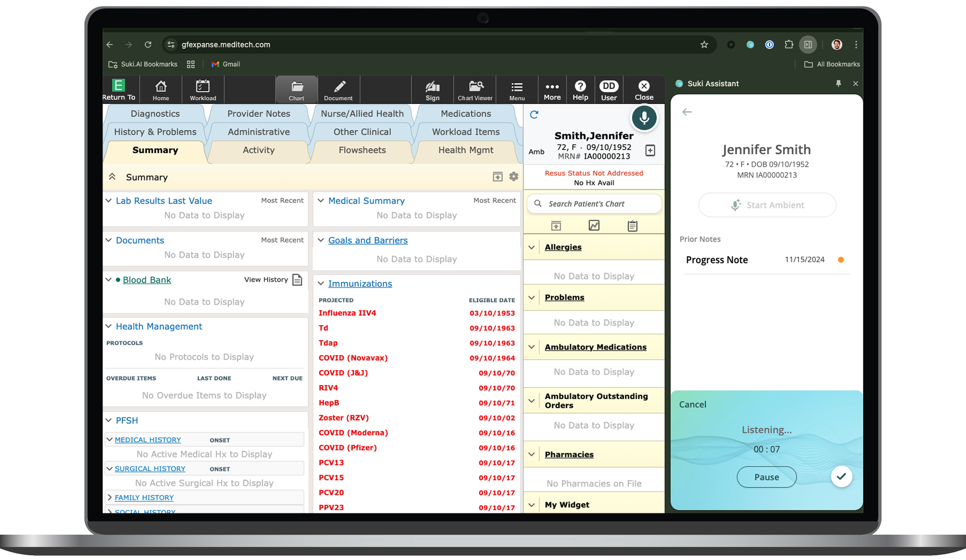Bookmark page with the star icon
Screen dimensions: 966x560
point(704,45)
